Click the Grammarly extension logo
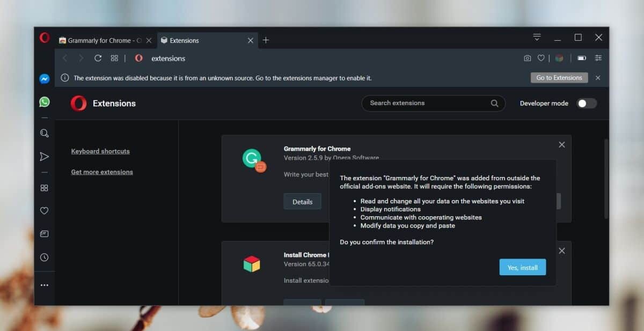 pyautogui.click(x=253, y=160)
